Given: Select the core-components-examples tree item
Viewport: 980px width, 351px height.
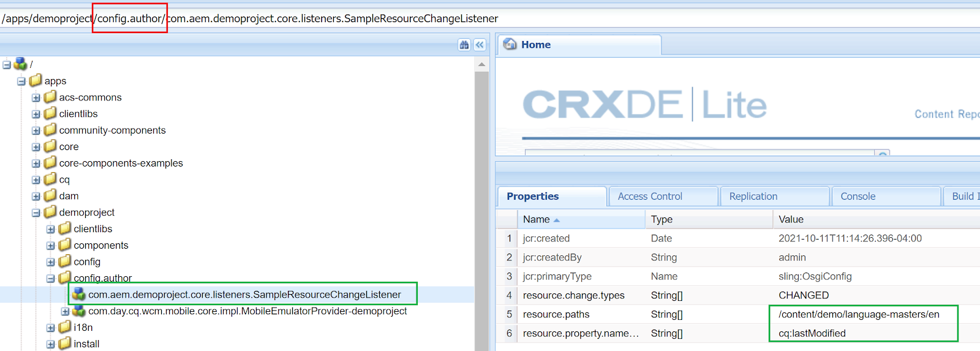Looking at the screenshot, I should pyautogui.click(x=121, y=163).
